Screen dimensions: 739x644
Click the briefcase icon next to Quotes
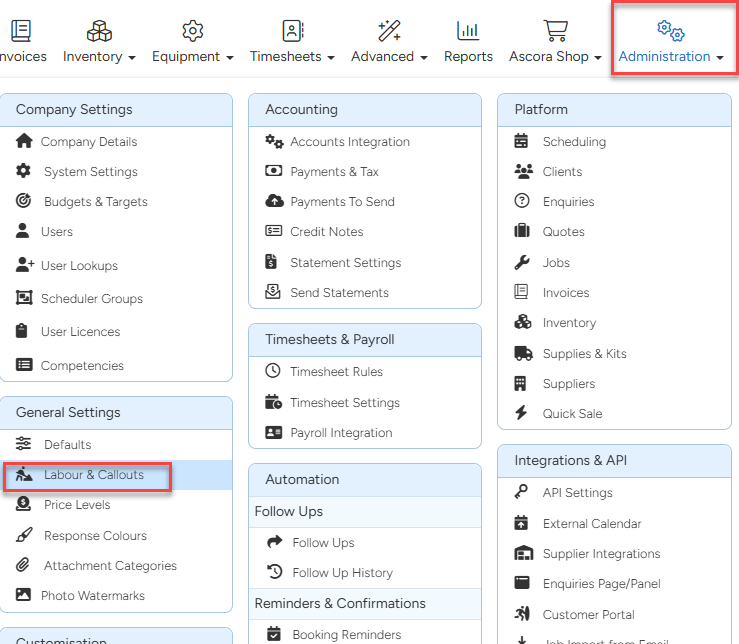click(522, 232)
